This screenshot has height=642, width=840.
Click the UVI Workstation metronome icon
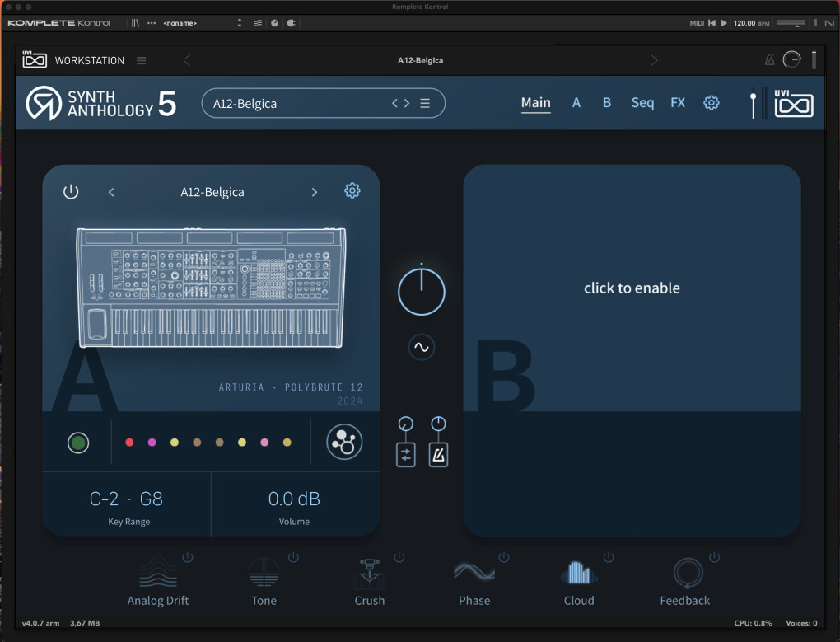[x=769, y=60]
